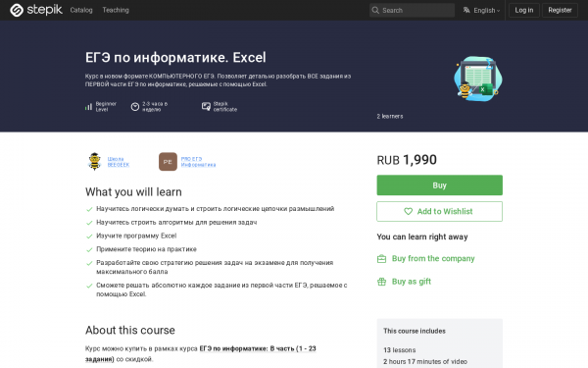588x368 pixels.
Task: Click the This course includes heading
Action: [415, 331]
